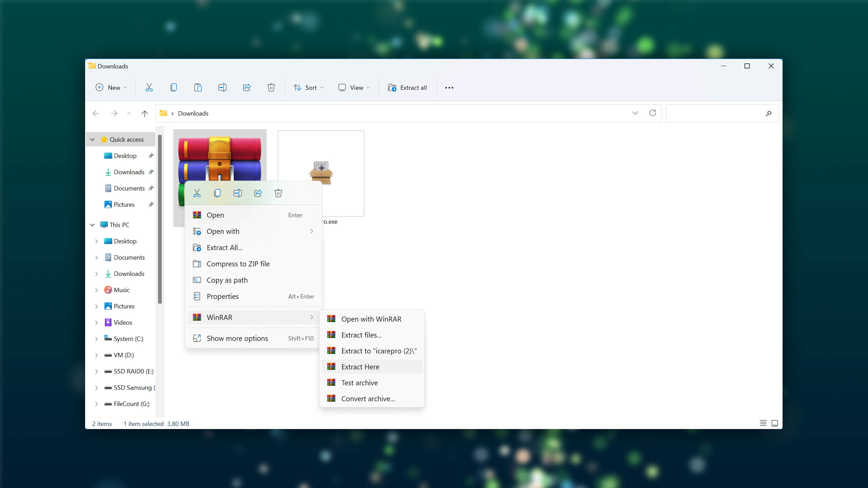Click the navigation pane scrollbar

160,219
